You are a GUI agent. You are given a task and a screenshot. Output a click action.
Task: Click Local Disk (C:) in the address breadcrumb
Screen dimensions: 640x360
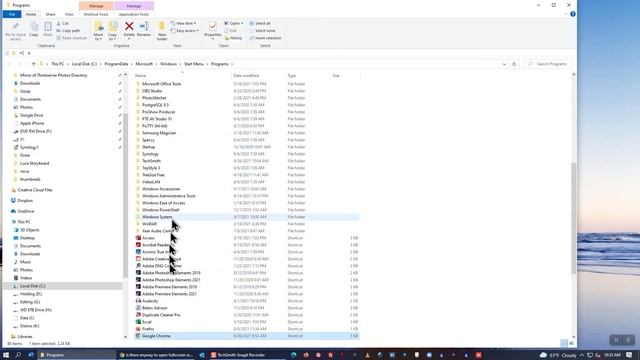click(84, 64)
